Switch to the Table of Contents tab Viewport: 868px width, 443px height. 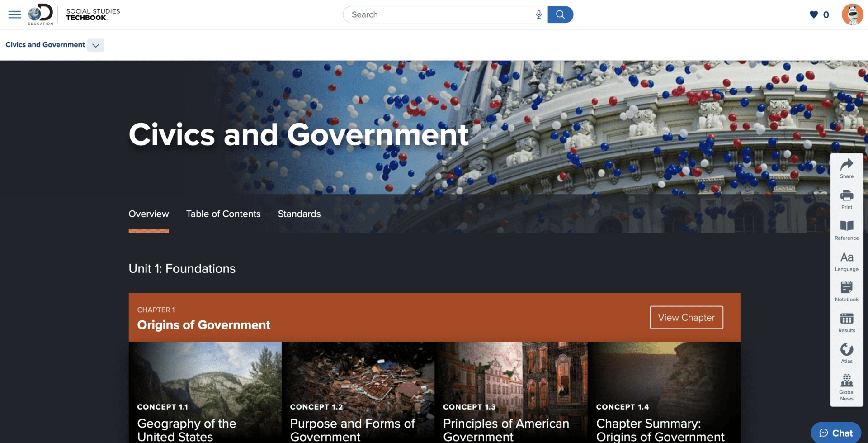[x=223, y=214]
